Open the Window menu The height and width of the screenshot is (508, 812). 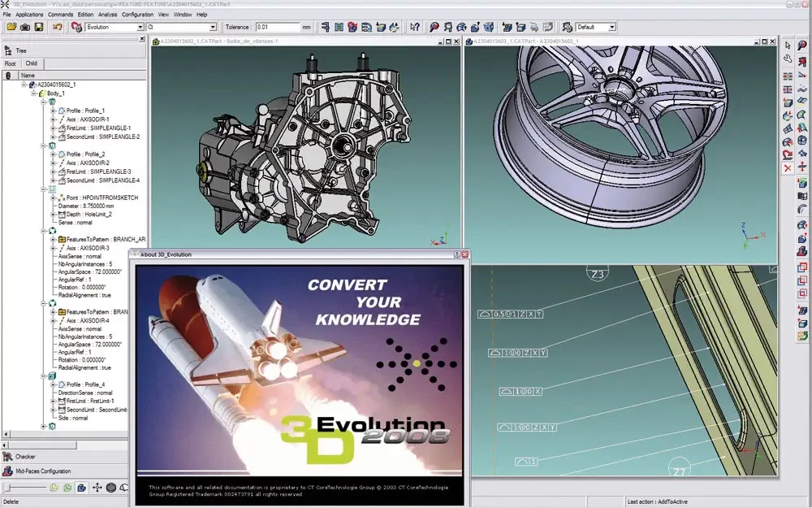[183, 15]
